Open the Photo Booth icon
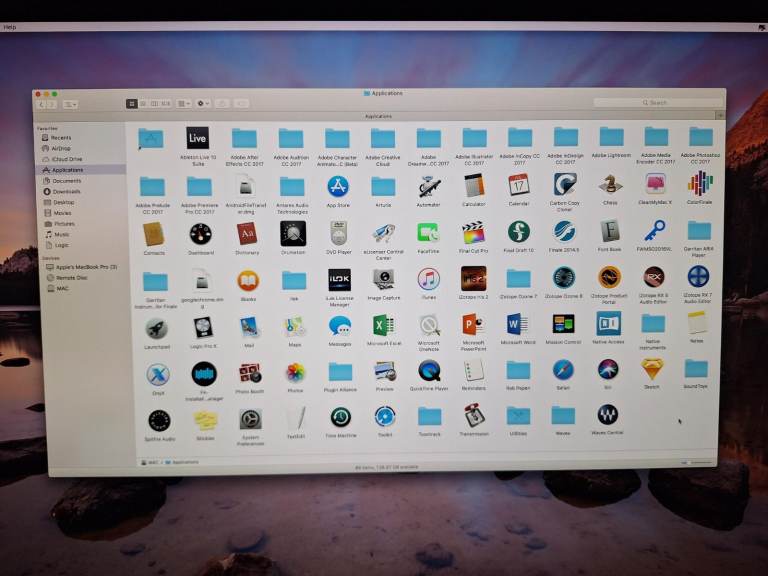This screenshot has height=576, width=768. (x=250, y=374)
